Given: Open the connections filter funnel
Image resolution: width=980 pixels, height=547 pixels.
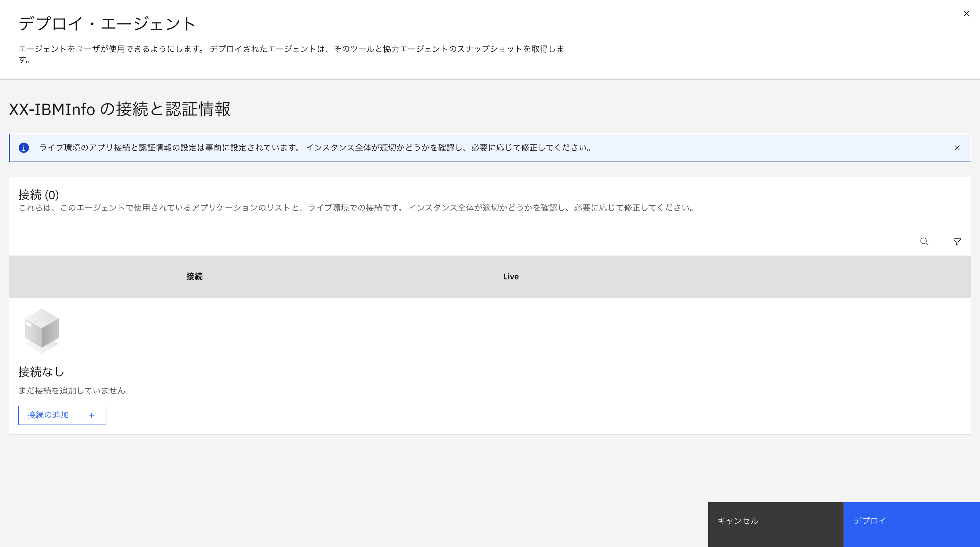Looking at the screenshot, I should pyautogui.click(x=957, y=242).
